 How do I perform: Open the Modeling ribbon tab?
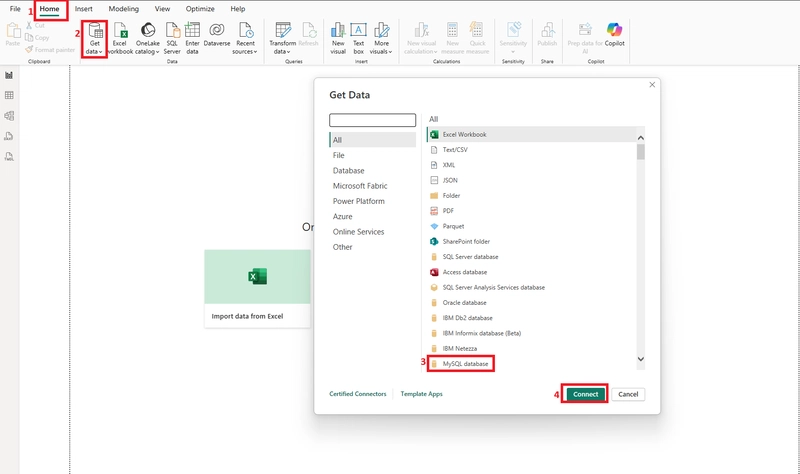click(123, 9)
